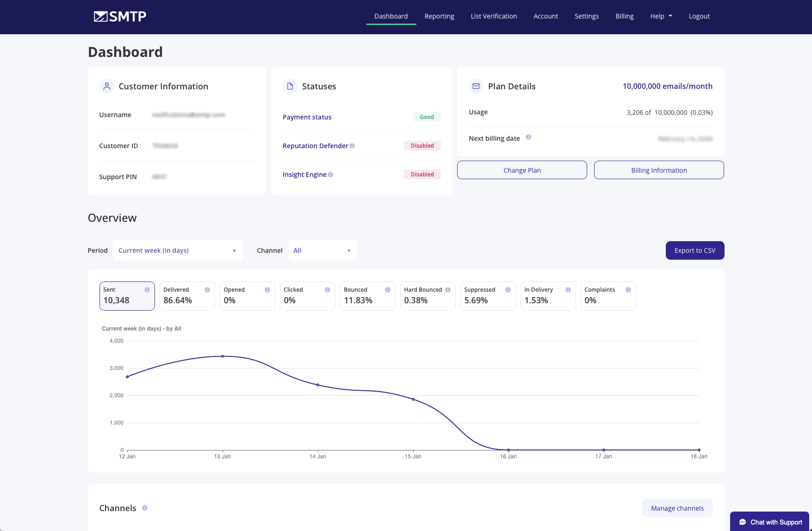The image size is (812, 531).
Task: Click the Customer Information person icon
Action: click(x=106, y=86)
